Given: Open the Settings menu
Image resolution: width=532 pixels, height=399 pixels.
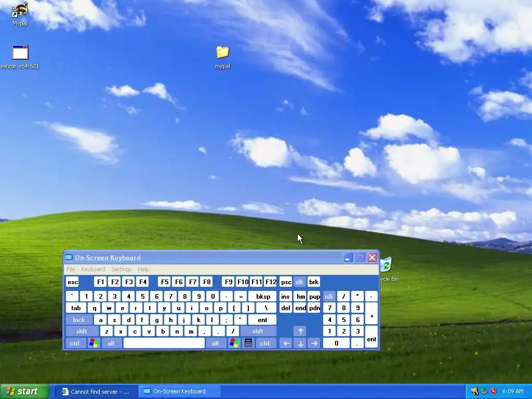Looking at the screenshot, I should [121, 269].
